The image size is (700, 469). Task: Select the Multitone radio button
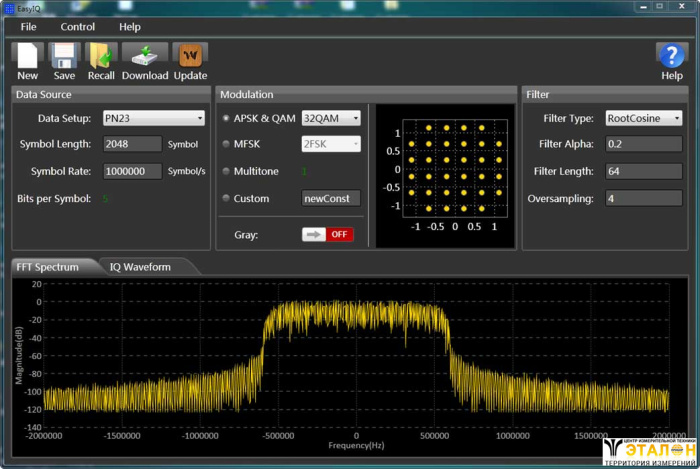click(x=225, y=171)
